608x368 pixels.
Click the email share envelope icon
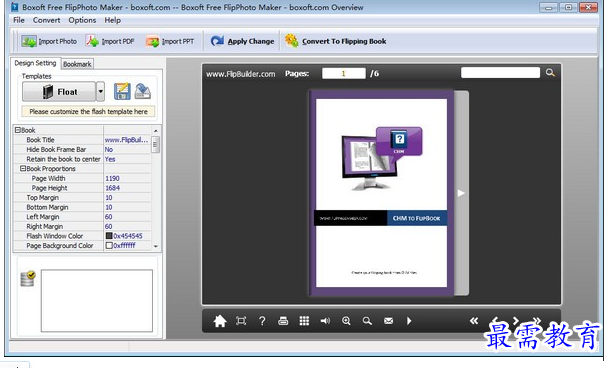389,321
